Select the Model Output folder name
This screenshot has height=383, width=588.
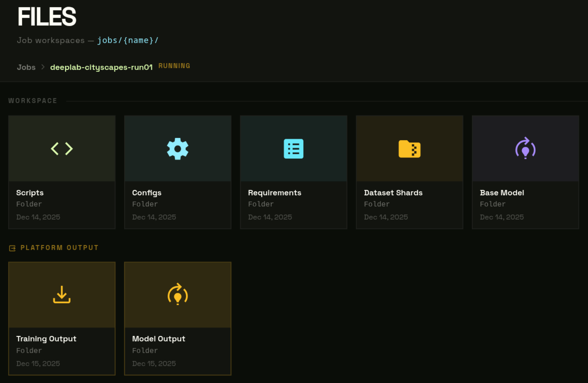(x=159, y=339)
